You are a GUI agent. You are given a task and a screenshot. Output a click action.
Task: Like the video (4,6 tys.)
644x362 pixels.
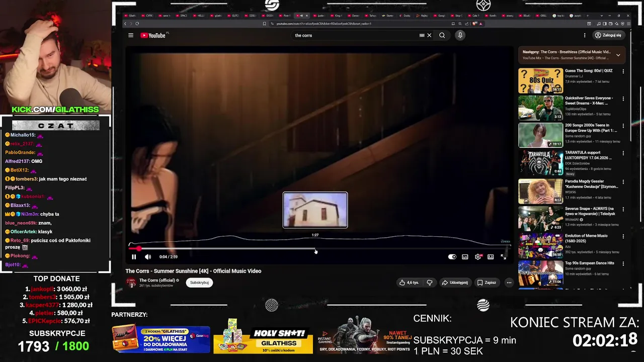(409, 283)
